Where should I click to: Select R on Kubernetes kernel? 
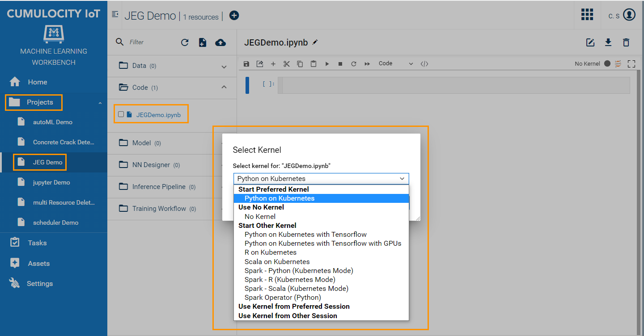321,252
